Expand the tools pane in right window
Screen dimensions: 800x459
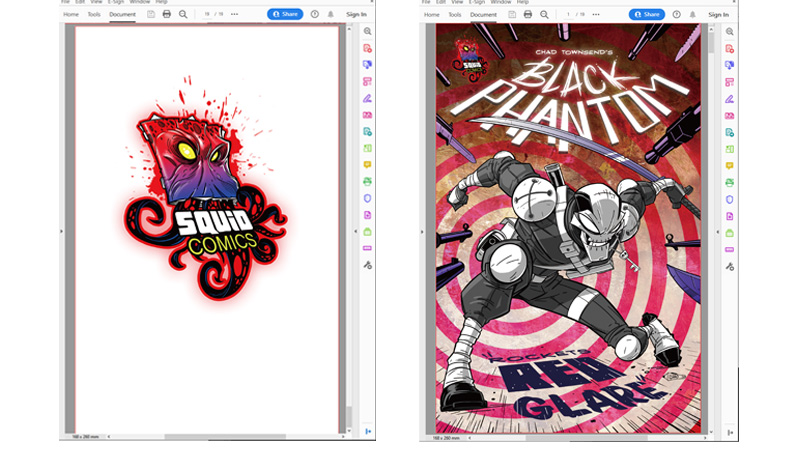(x=730, y=432)
